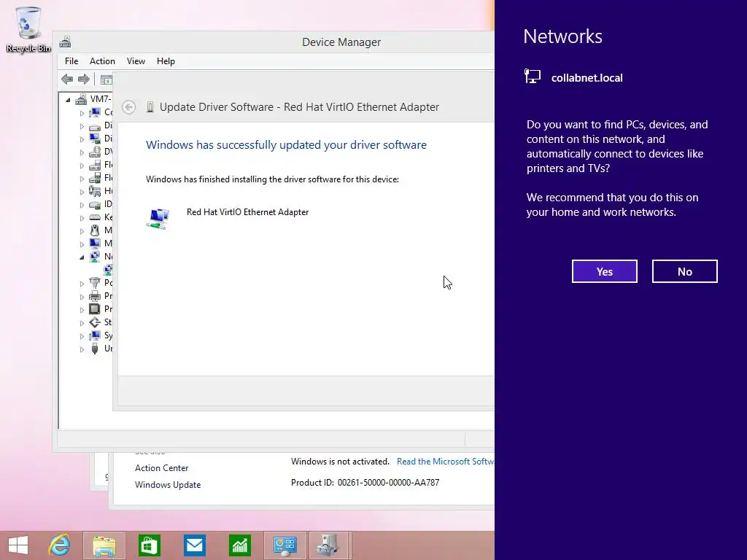Click the Device Manager title bar icon
The height and width of the screenshot is (560, 747).
65,42
